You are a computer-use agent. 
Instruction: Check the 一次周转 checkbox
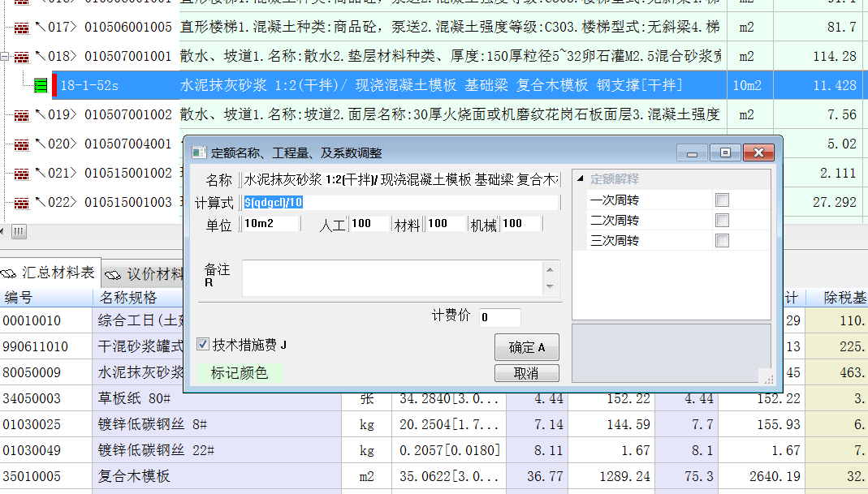(722, 200)
